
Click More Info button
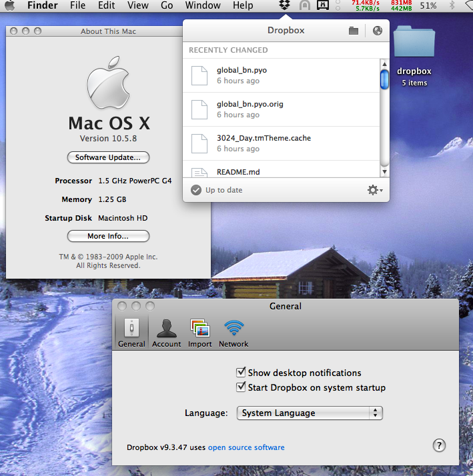coord(108,236)
